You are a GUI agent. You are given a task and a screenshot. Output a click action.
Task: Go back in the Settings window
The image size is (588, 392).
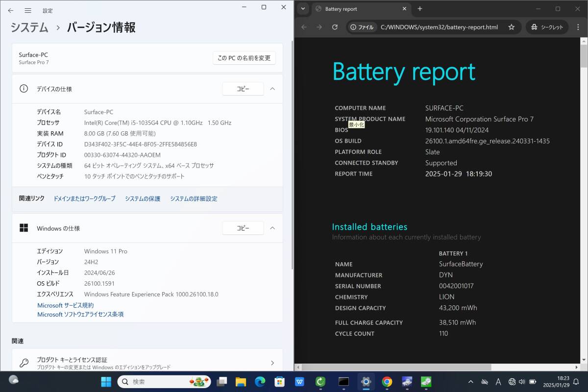click(x=11, y=10)
